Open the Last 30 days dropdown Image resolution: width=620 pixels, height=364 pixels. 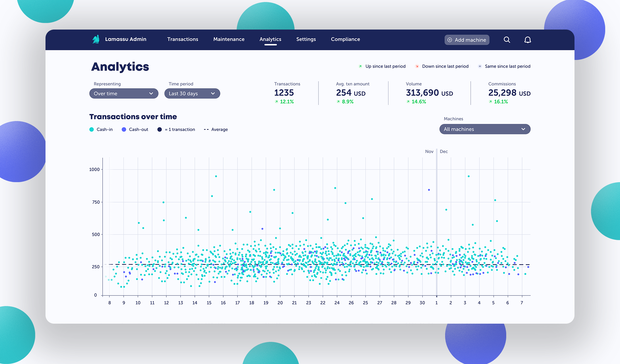pos(192,93)
